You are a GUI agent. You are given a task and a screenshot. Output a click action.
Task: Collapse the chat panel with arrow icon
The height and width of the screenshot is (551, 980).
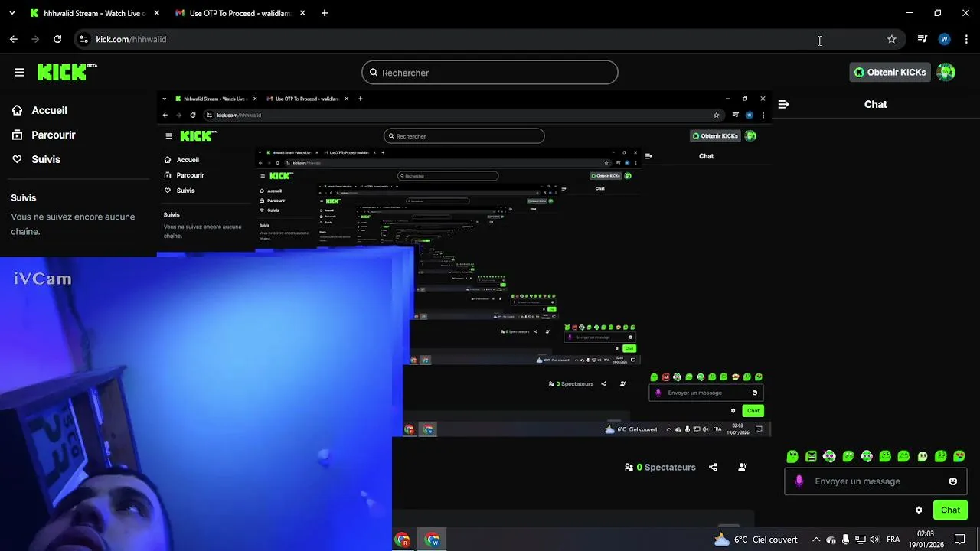click(783, 104)
